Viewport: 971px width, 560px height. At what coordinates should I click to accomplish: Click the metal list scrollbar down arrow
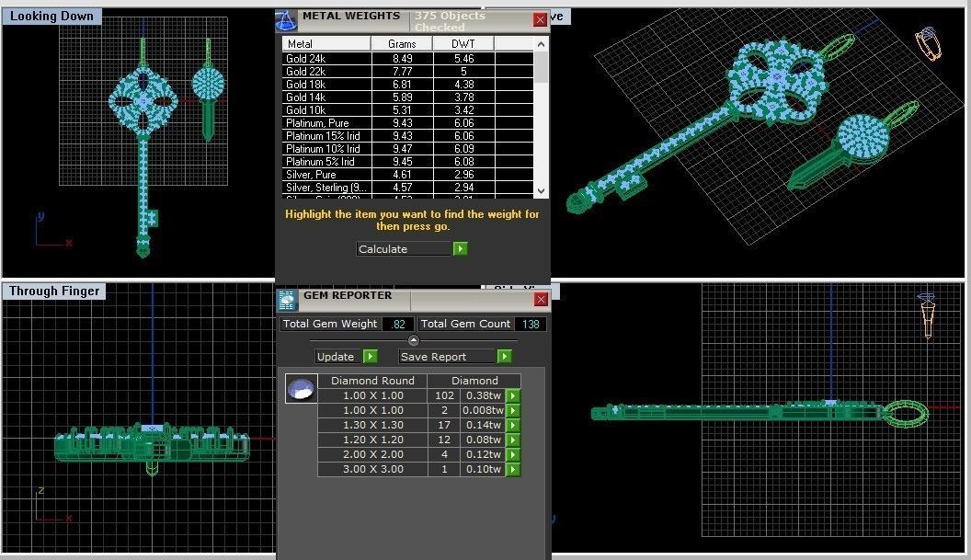[x=542, y=191]
